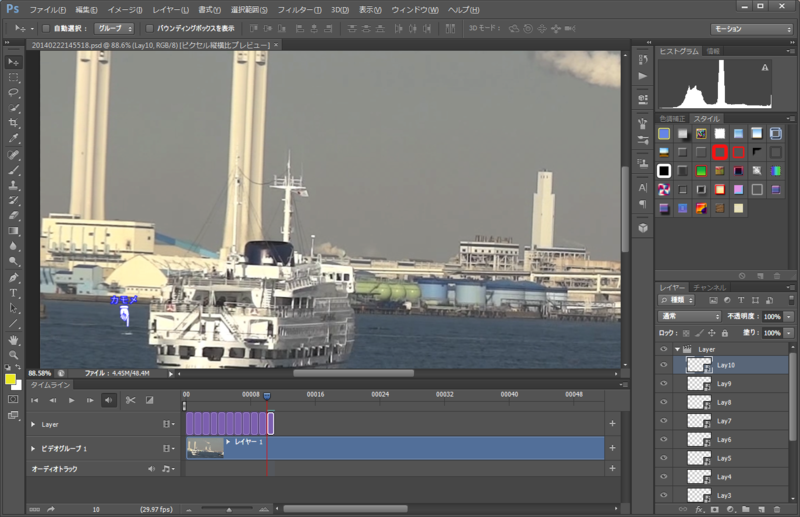The width and height of the screenshot is (800, 517).
Task: Open the 不透明度 opacity dropdown arrow
Action: (x=789, y=316)
